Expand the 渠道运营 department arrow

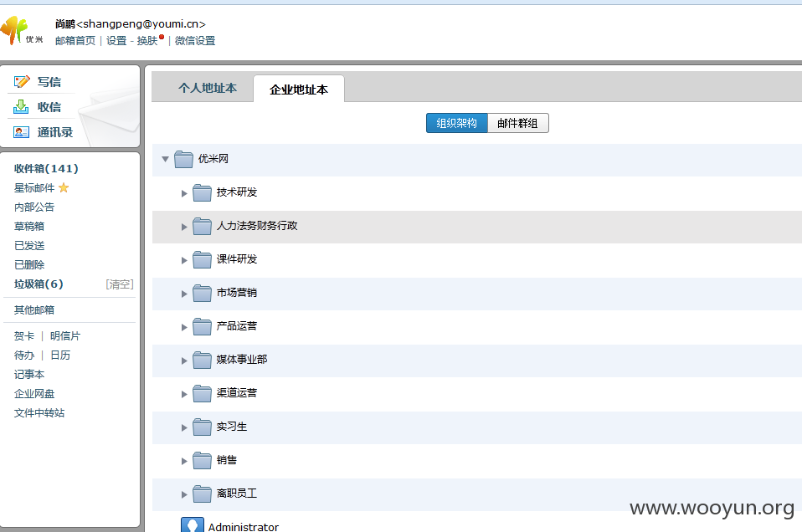[x=184, y=394]
